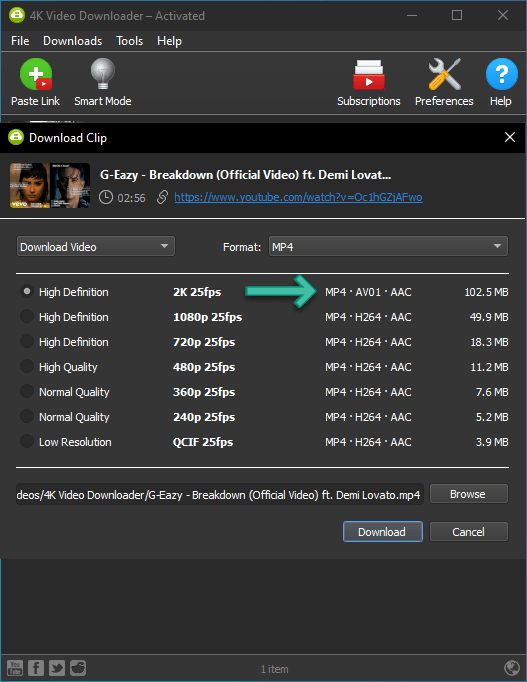This screenshot has width=527, height=682.
Task: Click the 102.5 MB file size text
Action: pos(486,292)
